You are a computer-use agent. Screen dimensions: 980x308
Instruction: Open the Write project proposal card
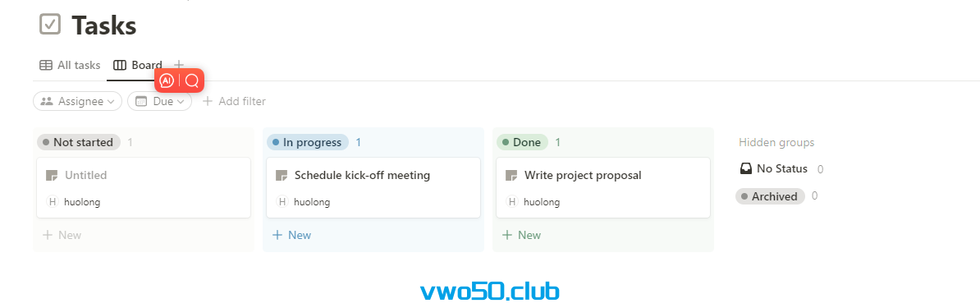click(x=603, y=188)
